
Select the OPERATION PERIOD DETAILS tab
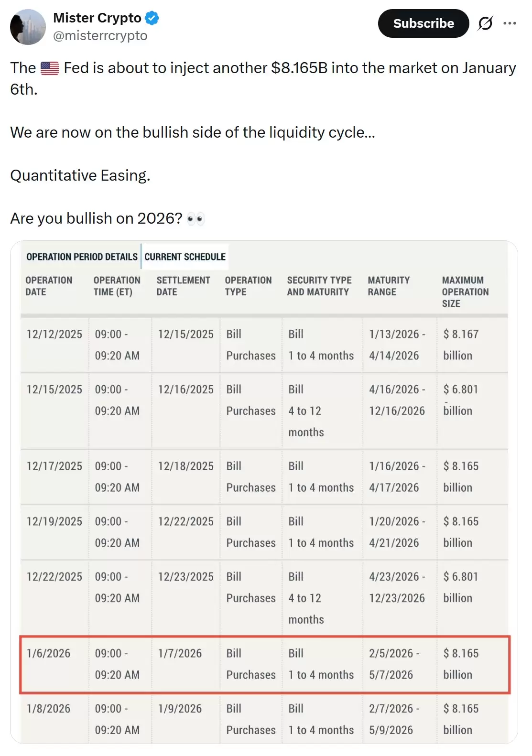click(82, 257)
